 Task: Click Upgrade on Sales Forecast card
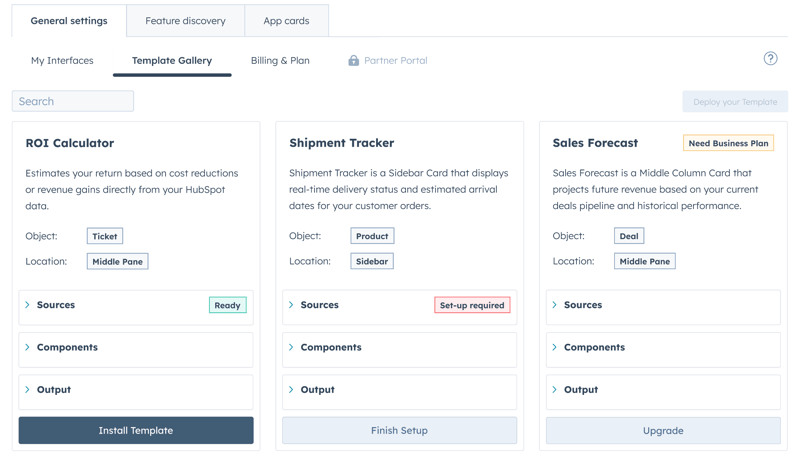coord(663,431)
